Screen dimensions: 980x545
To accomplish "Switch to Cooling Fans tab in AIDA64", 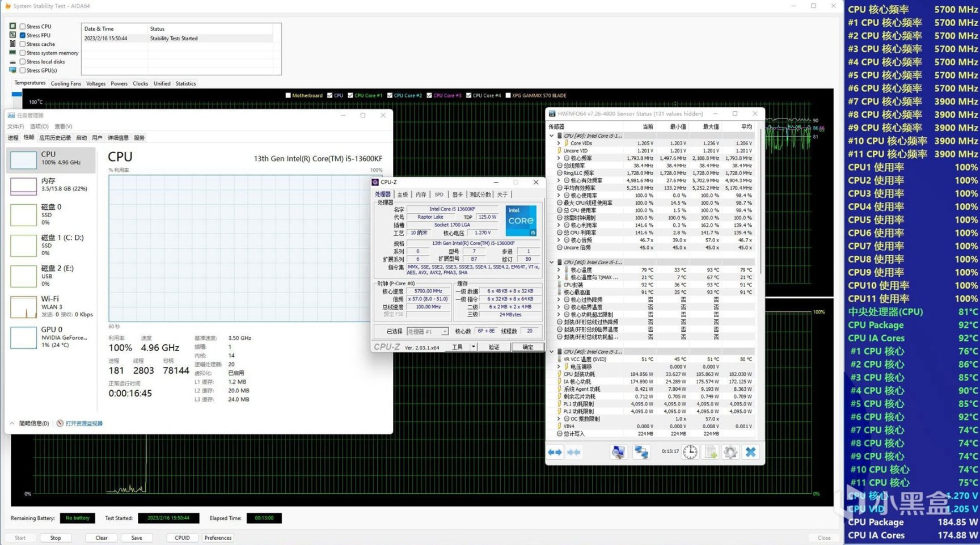I will click(66, 83).
